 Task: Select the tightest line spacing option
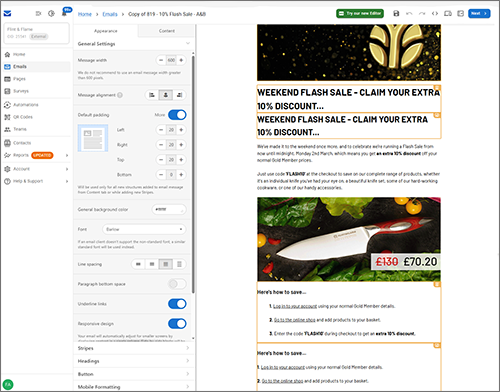coord(138,264)
